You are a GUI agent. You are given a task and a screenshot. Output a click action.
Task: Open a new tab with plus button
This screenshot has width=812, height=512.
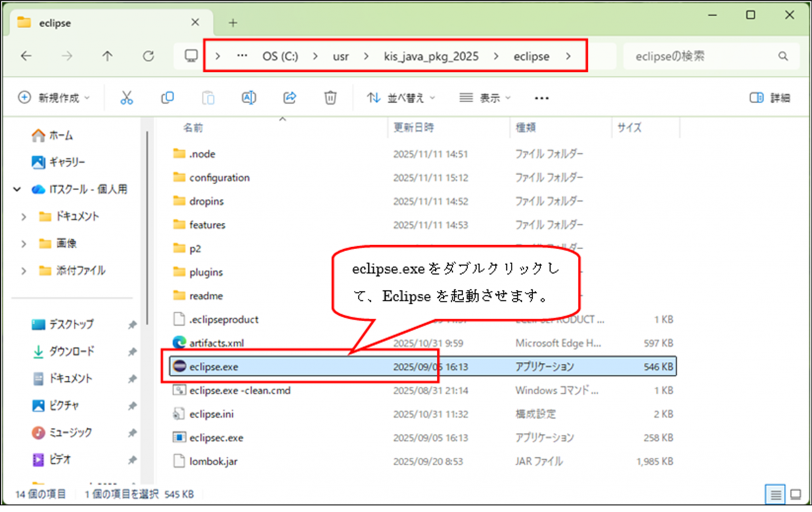233,23
